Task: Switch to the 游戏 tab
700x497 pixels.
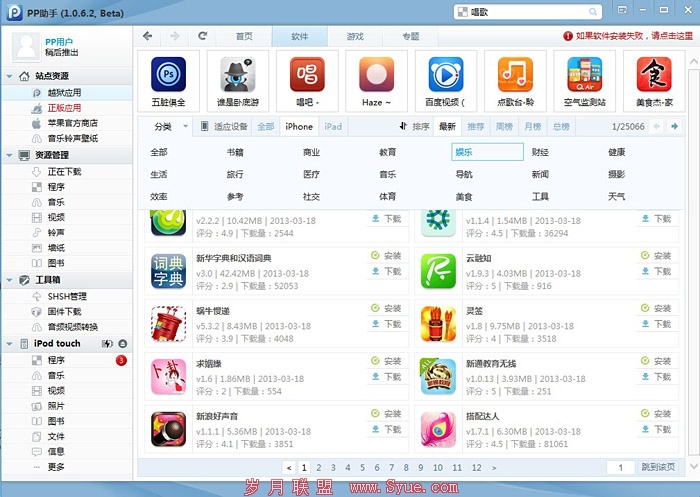Action: pyautogui.click(x=355, y=36)
